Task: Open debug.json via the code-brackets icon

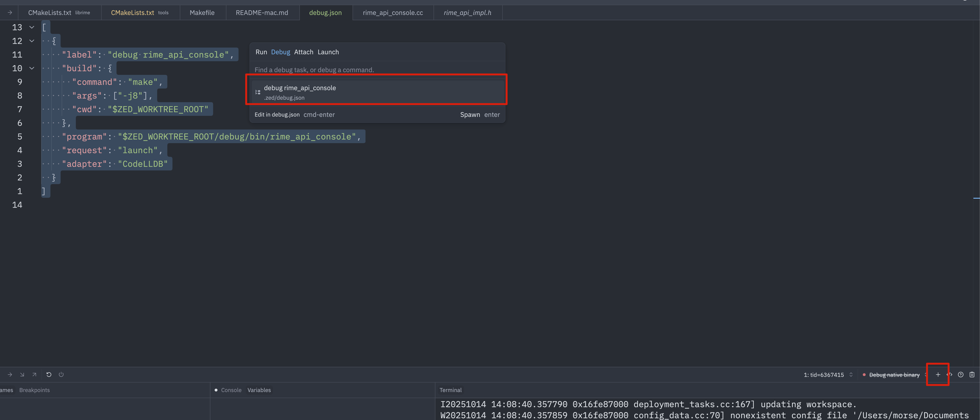Action: pos(949,375)
